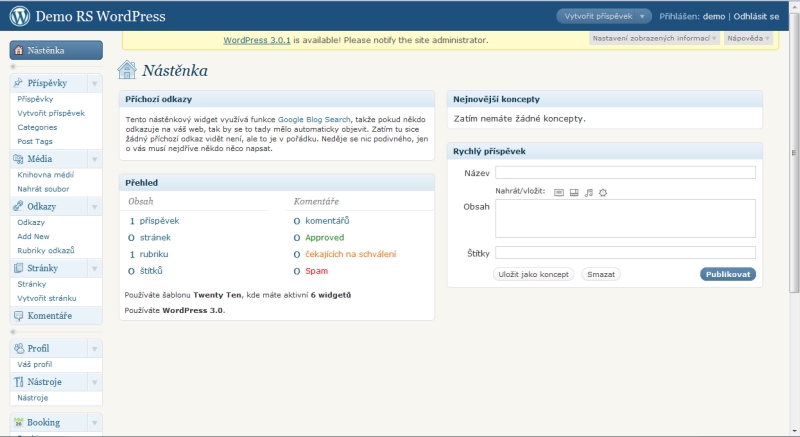Select Vytvořit příspěvek in sidebar
This screenshot has width=800, height=437.
pos(51,113)
